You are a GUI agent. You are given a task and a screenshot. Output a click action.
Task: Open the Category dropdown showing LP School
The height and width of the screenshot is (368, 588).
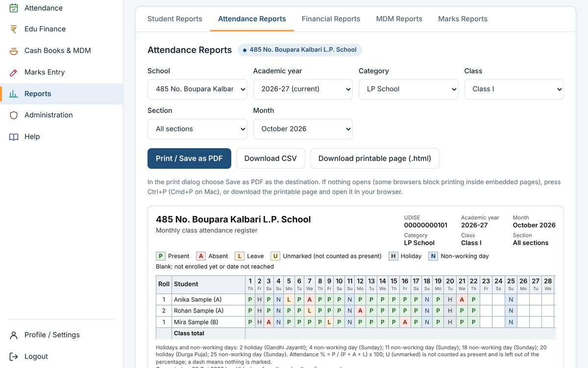[409, 89]
